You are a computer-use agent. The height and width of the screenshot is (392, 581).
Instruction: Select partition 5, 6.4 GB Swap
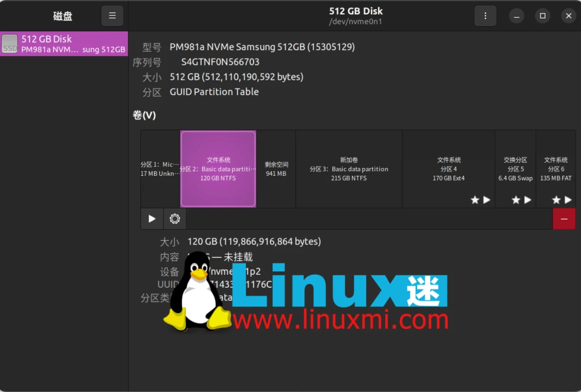pos(515,169)
